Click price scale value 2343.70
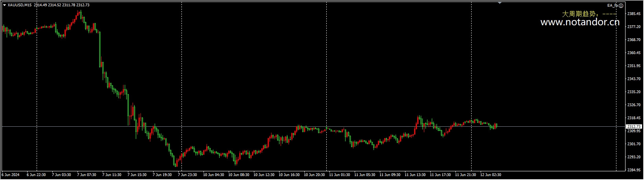This screenshot has height=180, width=644. click(634, 79)
